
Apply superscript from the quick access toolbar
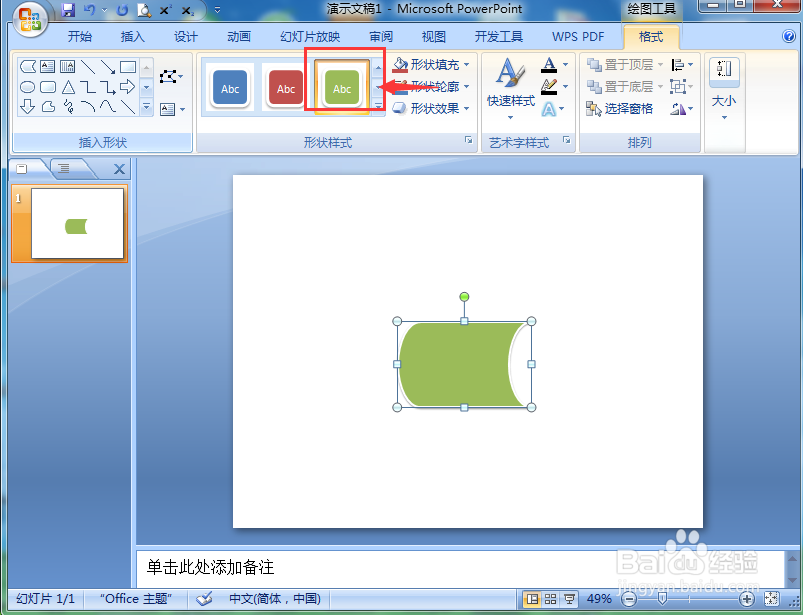(165, 10)
